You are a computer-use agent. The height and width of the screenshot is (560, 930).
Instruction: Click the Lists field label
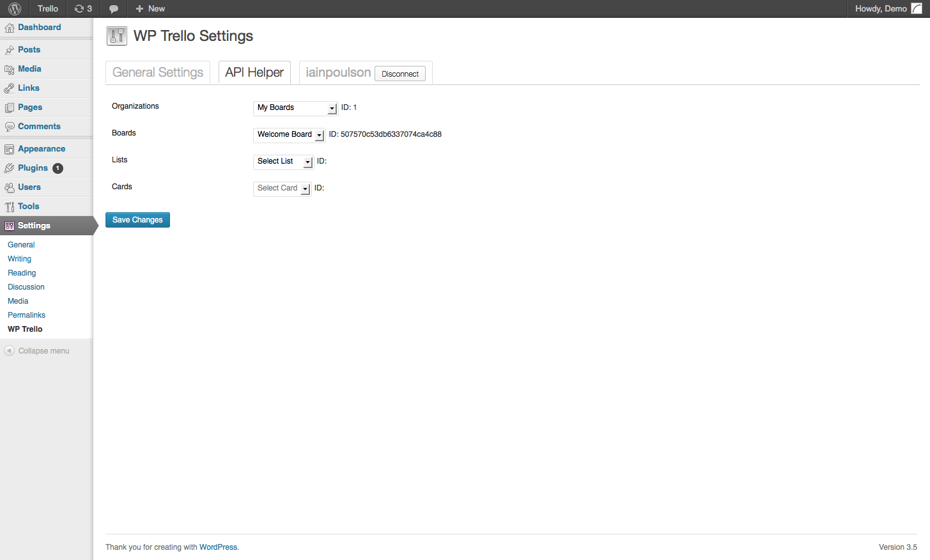click(x=120, y=160)
